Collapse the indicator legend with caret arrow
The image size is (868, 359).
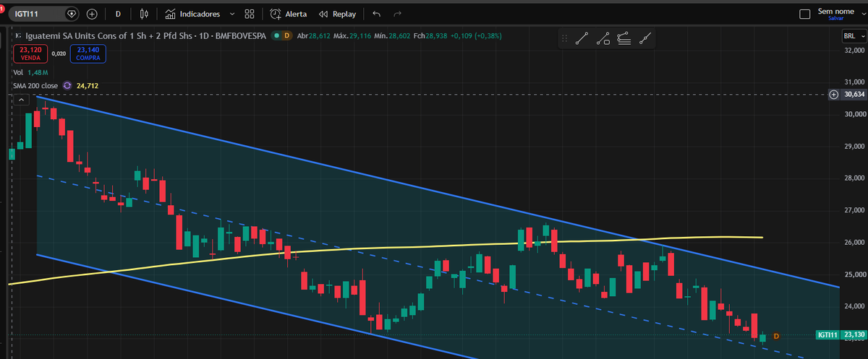pos(20,99)
